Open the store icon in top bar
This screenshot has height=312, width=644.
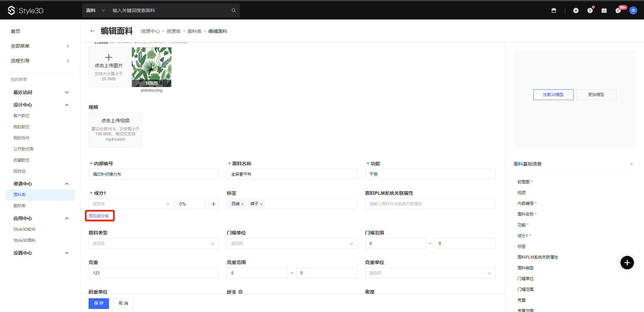554,11
